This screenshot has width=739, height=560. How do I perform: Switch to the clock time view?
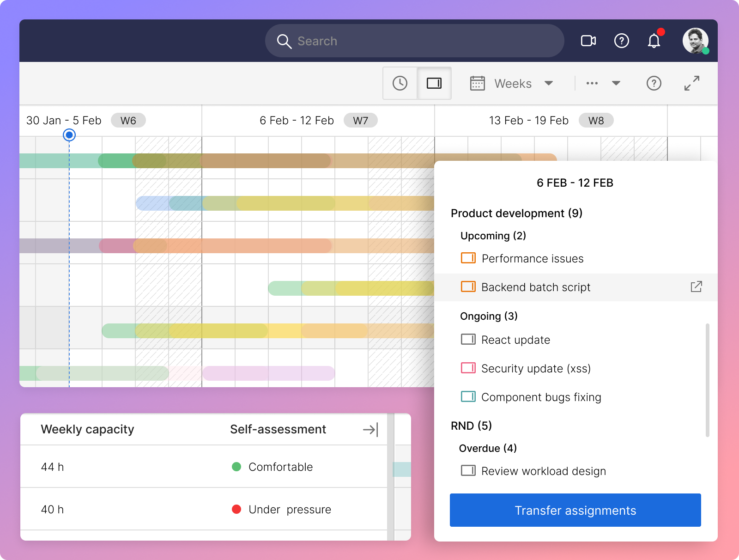tap(400, 83)
